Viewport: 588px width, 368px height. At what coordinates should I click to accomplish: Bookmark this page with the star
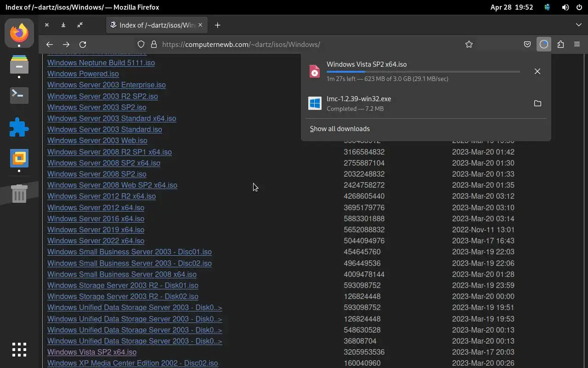[469, 44]
